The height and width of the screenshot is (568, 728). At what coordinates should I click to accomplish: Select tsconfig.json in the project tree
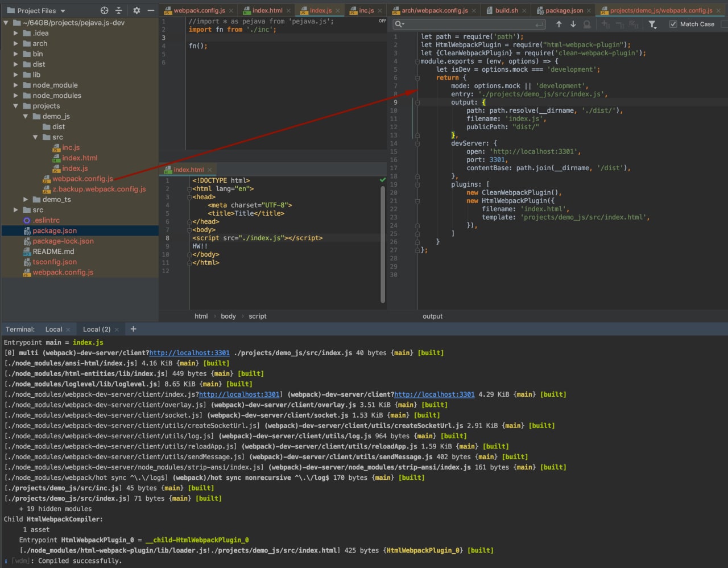55,262
